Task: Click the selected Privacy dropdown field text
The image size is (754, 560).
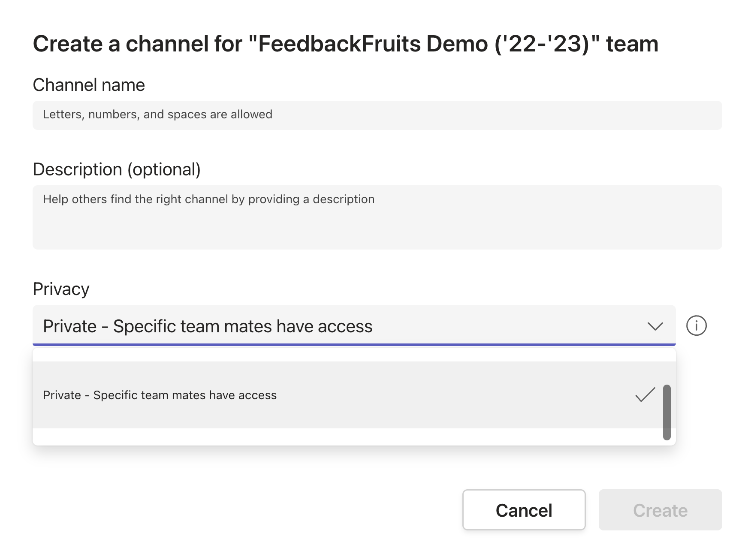Action: [x=208, y=326]
